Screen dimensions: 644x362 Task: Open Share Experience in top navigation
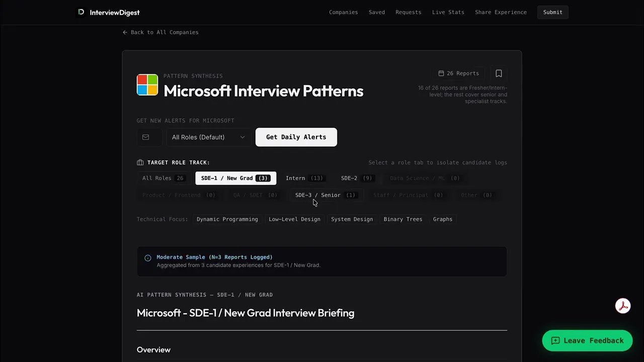501,12
